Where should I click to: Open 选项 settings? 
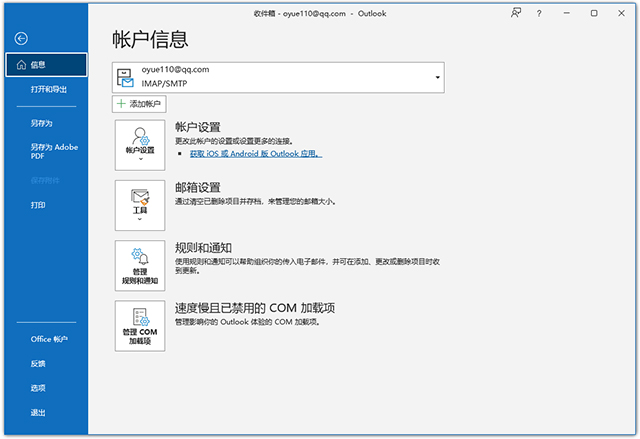38,388
